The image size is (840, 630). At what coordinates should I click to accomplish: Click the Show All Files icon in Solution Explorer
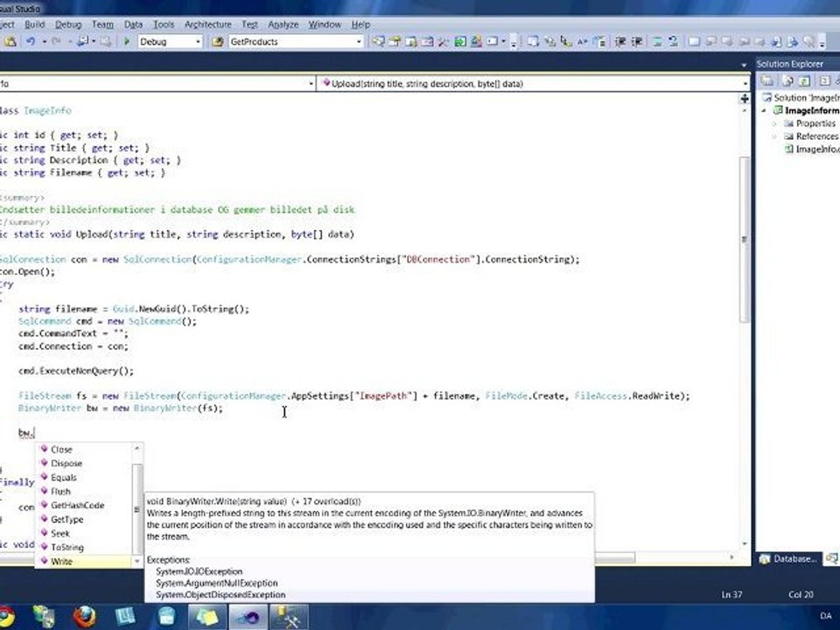click(787, 80)
